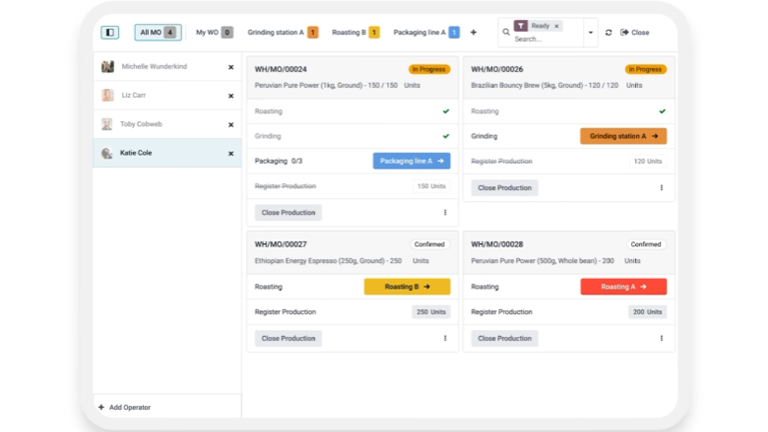Screen dimensions: 768x432
Task: Toggle Grinding checkmark in WH/MO/00024
Action: point(445,136)
